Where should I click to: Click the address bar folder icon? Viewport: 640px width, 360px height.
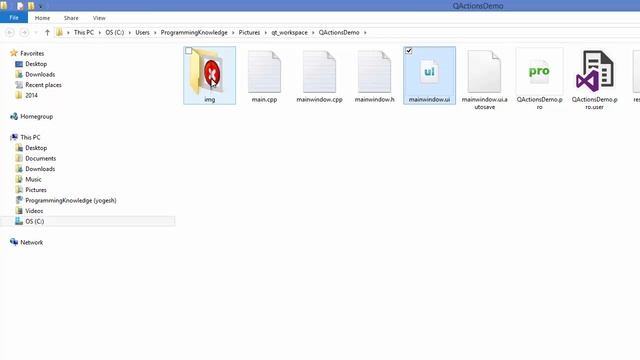[60, 32]
